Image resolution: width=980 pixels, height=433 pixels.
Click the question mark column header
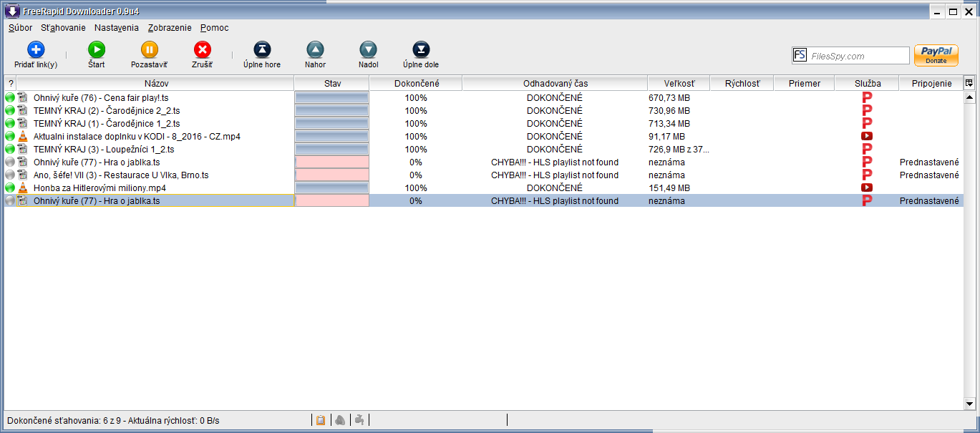(11, 83)
